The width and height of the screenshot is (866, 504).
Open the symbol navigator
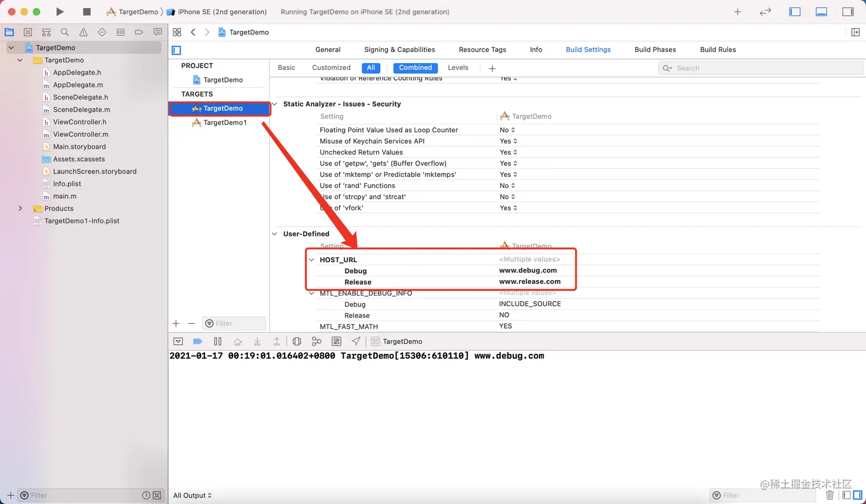(x=46, y=32)
